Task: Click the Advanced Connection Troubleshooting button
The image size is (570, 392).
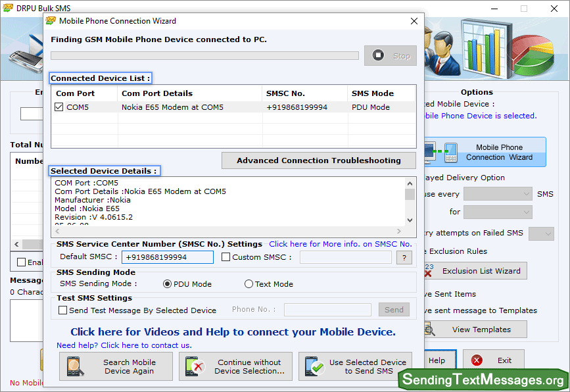Action: (319, 160)
